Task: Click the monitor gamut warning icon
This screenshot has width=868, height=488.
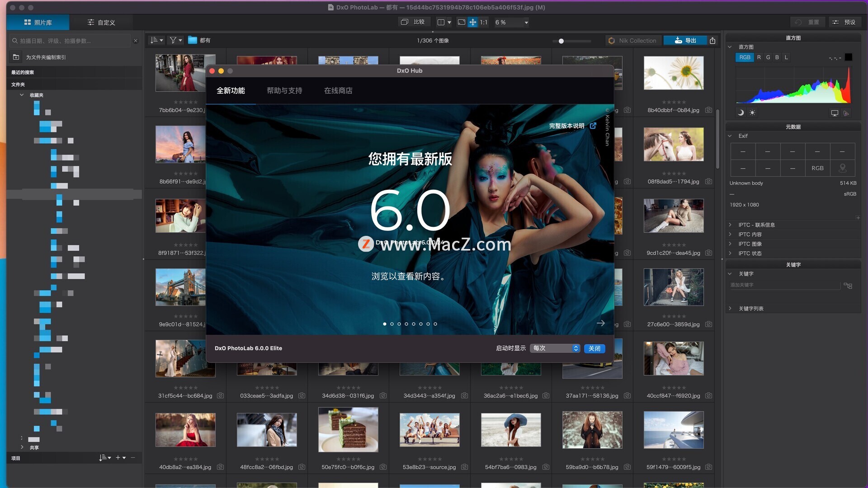Action: pyautogui.click(x=835, y=113)
